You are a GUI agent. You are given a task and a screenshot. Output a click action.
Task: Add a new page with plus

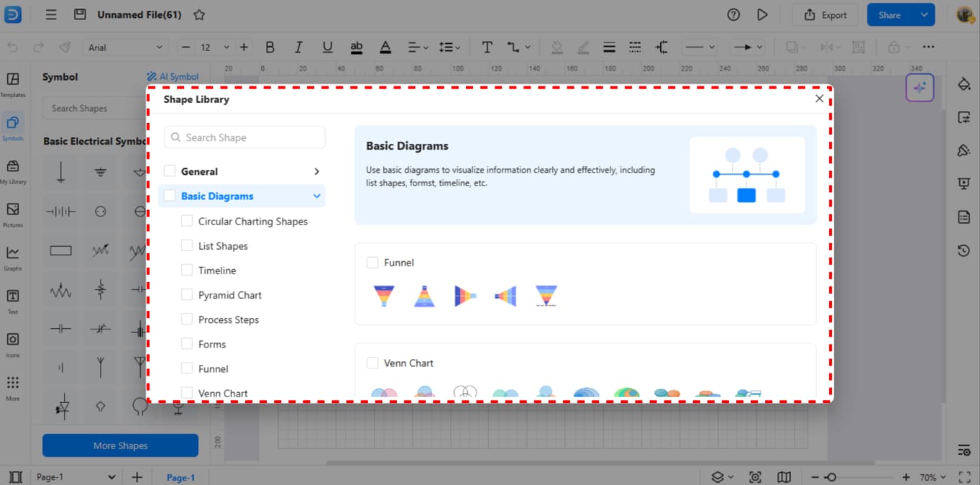pyautogui.click(x=137, y=477)
